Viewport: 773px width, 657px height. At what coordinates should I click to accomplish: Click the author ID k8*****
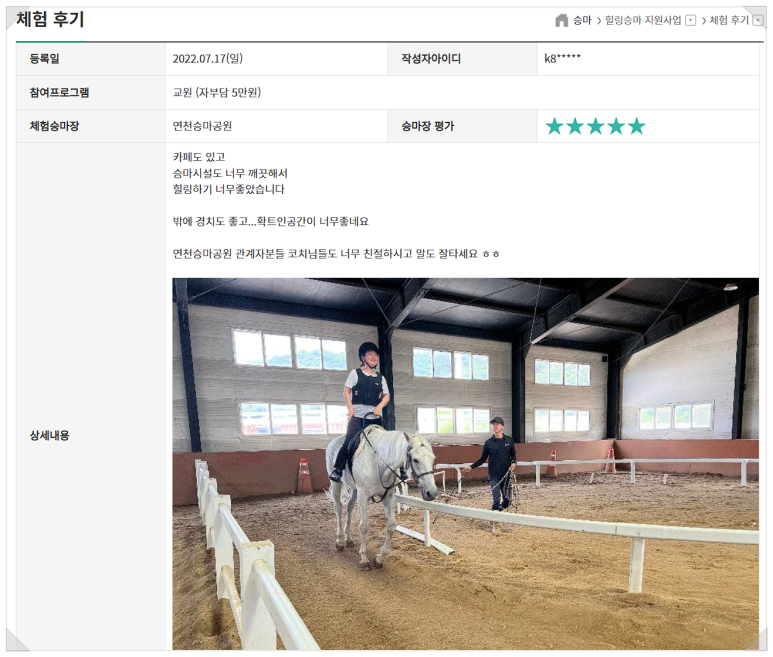pyautogui.click(x=562, y=59)
